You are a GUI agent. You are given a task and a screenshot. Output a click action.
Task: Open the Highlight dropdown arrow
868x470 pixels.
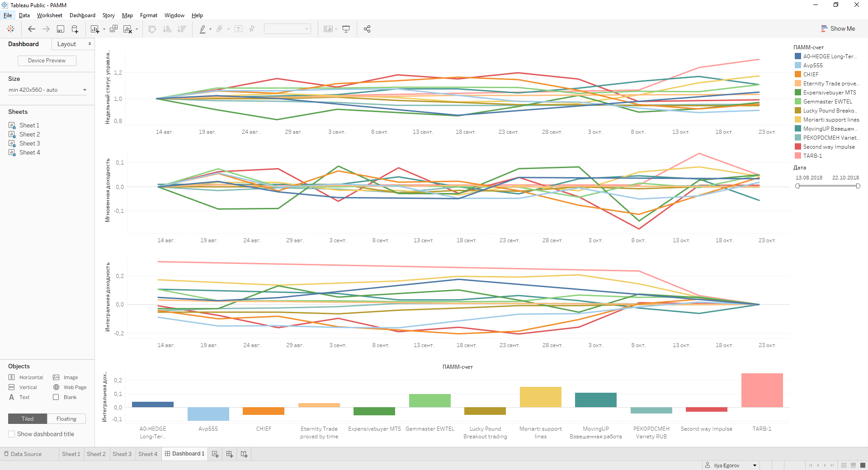coord(211,29)
